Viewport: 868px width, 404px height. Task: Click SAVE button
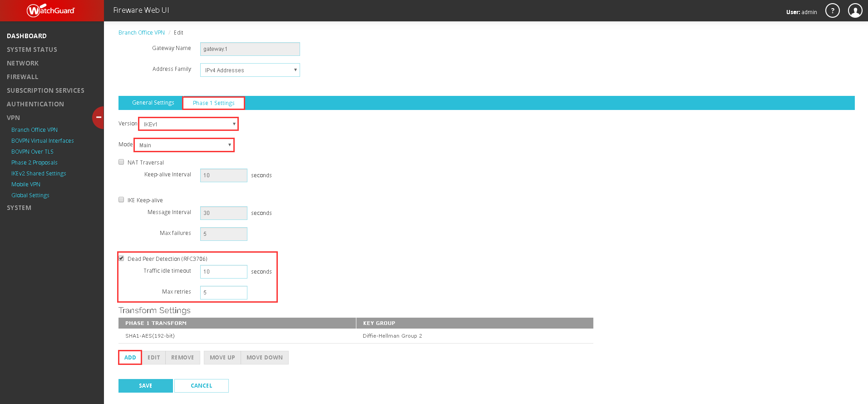point(146,386)
